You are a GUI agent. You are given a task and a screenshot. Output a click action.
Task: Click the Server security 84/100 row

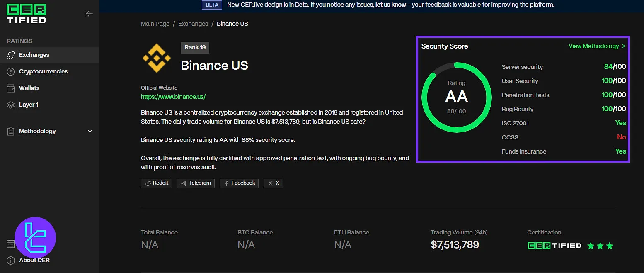(x=564, y=67)
